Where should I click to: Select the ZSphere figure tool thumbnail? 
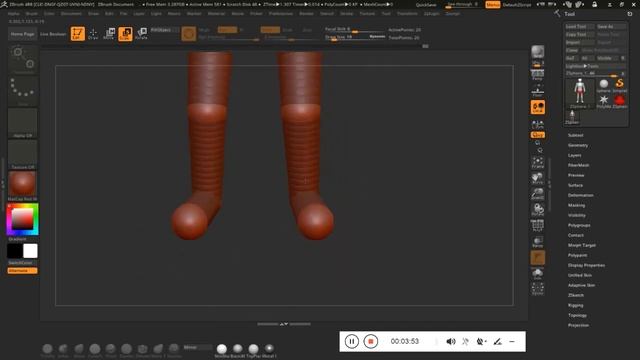580,93
